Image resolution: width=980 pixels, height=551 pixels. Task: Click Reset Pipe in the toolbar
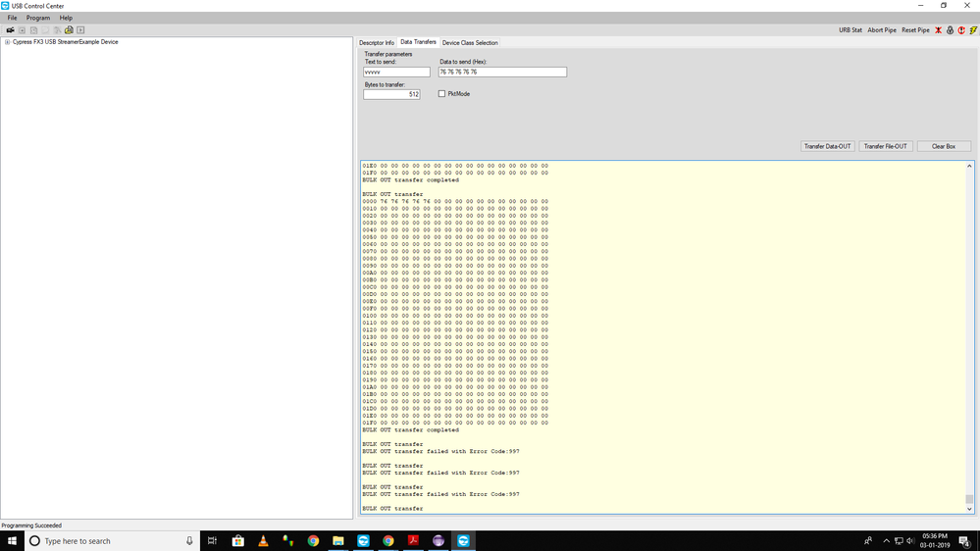point(915,30)
